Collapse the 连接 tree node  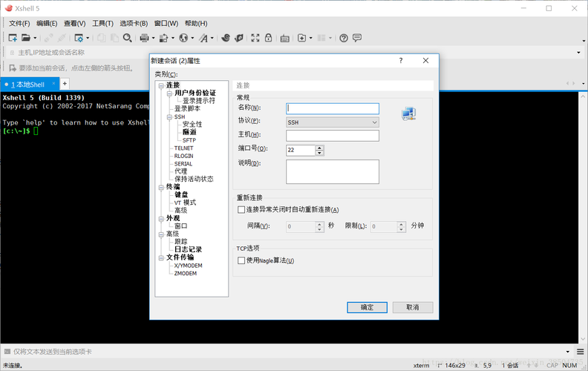pos(161,85)
